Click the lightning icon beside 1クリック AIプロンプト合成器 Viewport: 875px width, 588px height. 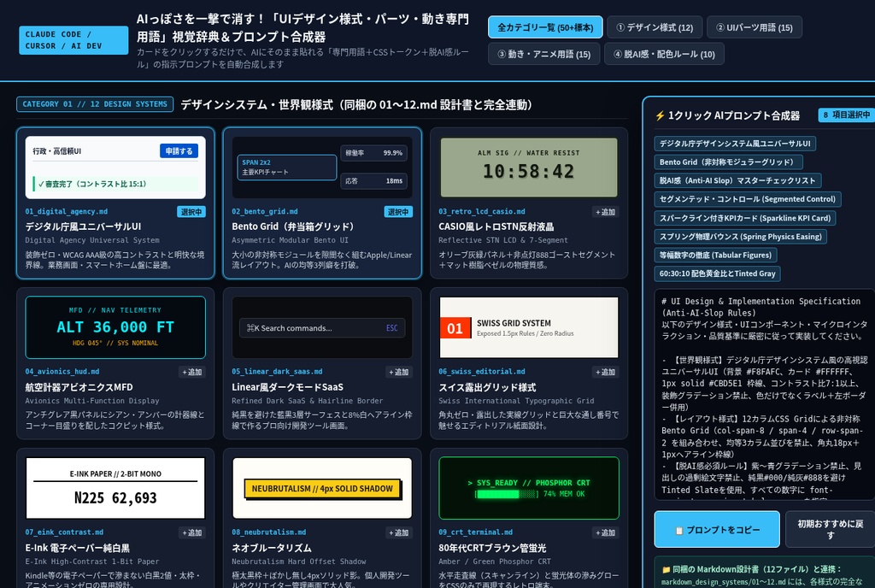[x=660, y=115]
